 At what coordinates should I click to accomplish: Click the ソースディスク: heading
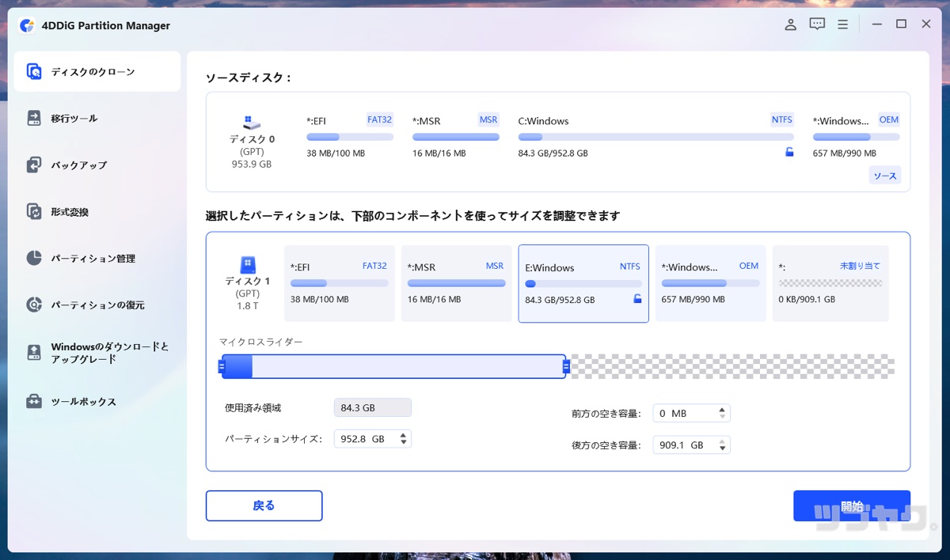click(249, 78)
